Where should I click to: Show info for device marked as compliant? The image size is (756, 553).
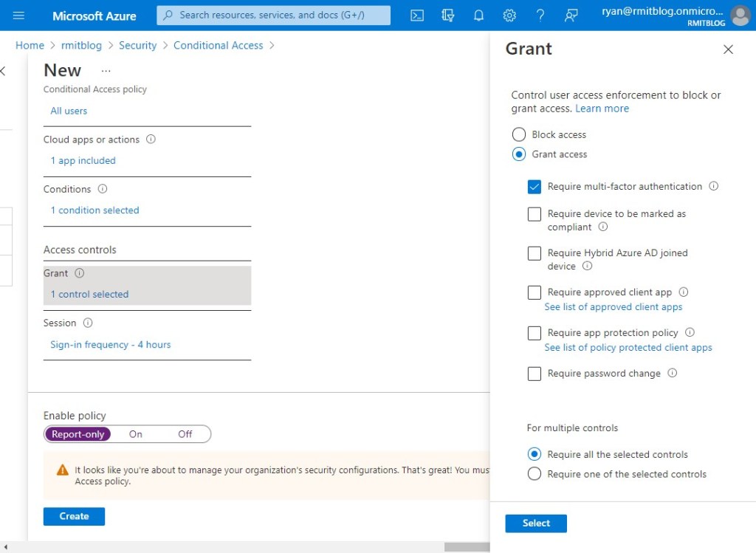coord(603,227)
